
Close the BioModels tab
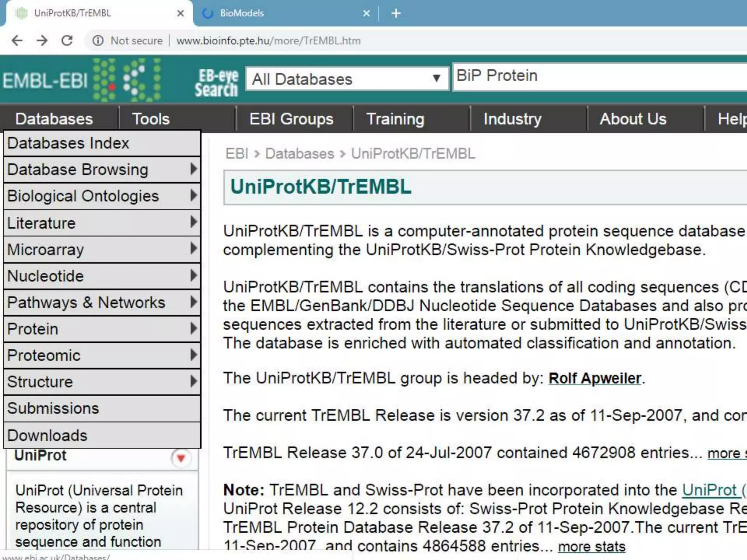click(x=366, y=13)
